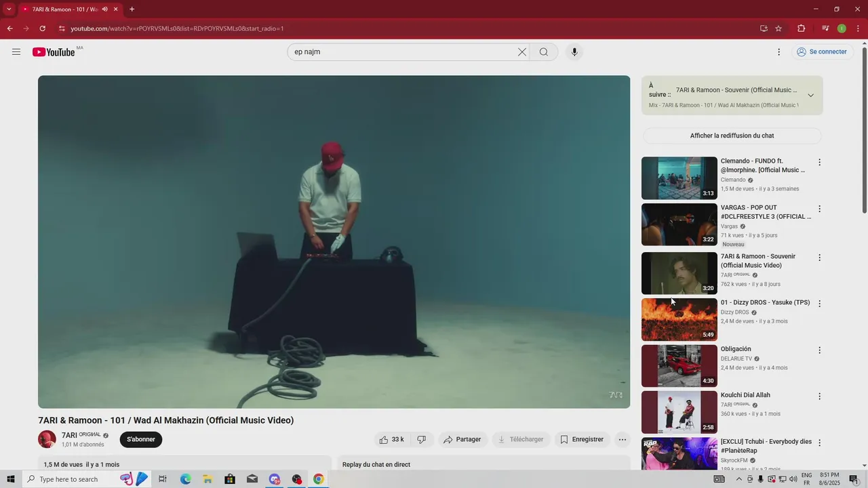The width and height of the screenshot is (868, 488).
Task: Click DELARUE TV channel name
Action: pyautogui.click(x=736, y=359)
